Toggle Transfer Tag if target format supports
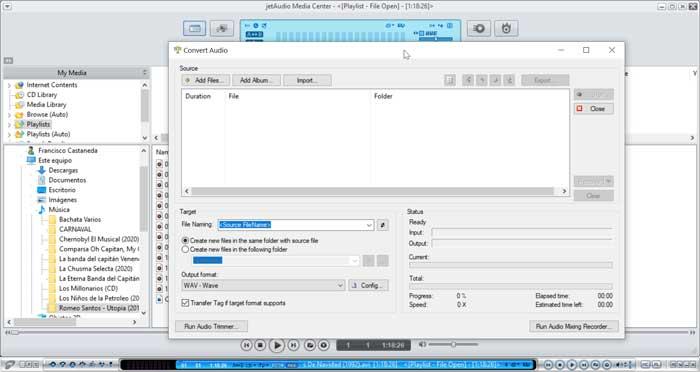The width and height of the screenshot is (700, 372). 185,303
